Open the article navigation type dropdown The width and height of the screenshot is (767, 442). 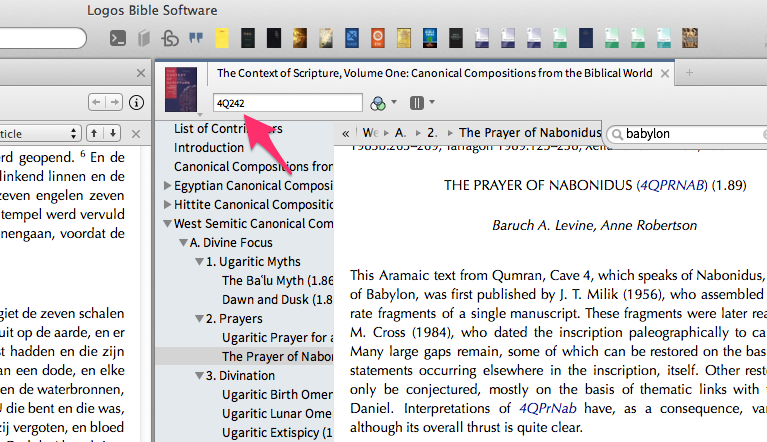[x=39, y=133]
